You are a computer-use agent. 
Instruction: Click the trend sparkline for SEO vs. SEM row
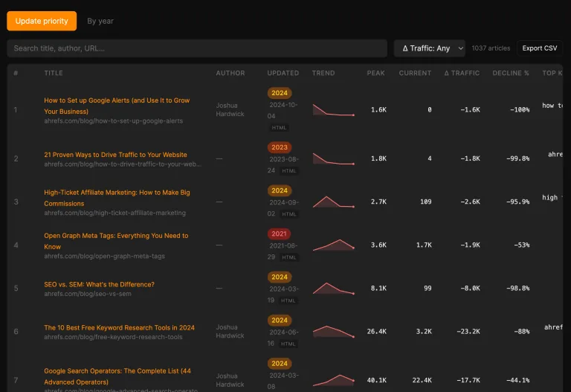[x=334, y=288]
